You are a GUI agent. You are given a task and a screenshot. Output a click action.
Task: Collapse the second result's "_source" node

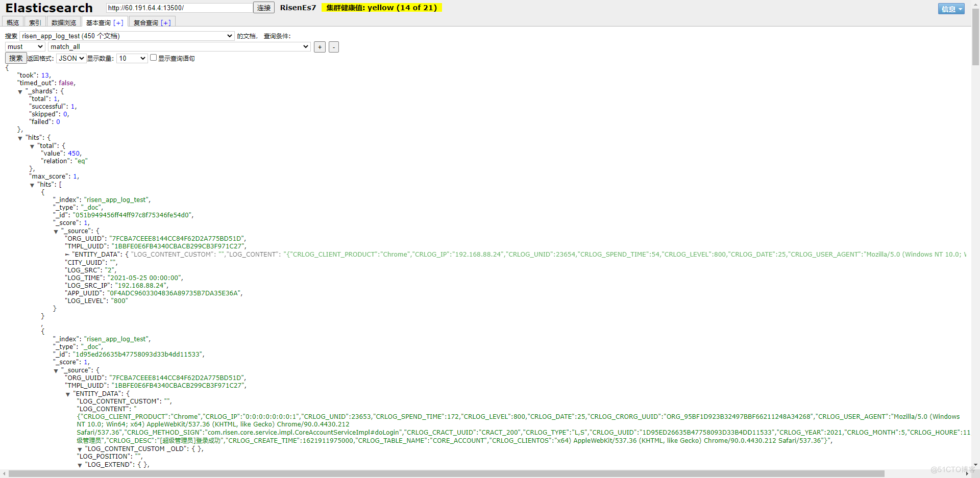tap(56, 371)
